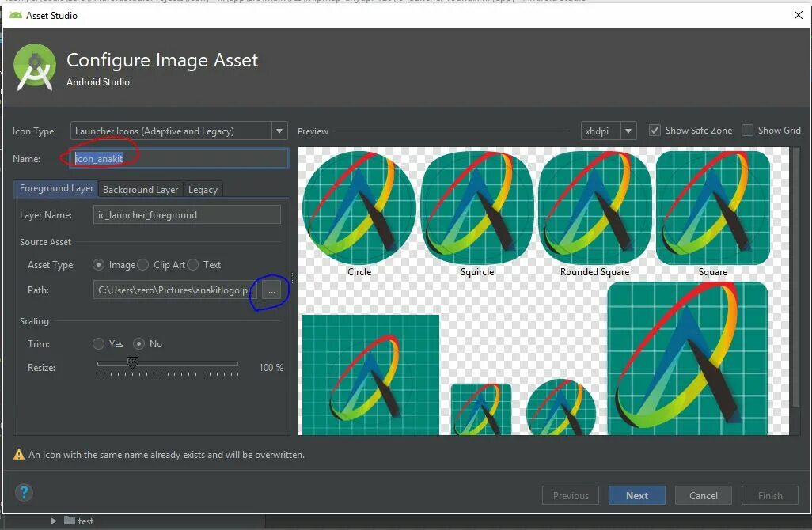Set Trim to Yes

98,343
